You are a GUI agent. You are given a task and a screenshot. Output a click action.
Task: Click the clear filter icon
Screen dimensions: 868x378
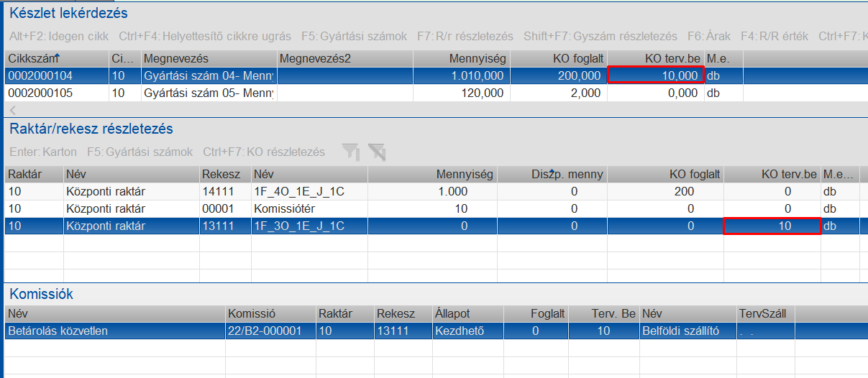pos(376,152)
